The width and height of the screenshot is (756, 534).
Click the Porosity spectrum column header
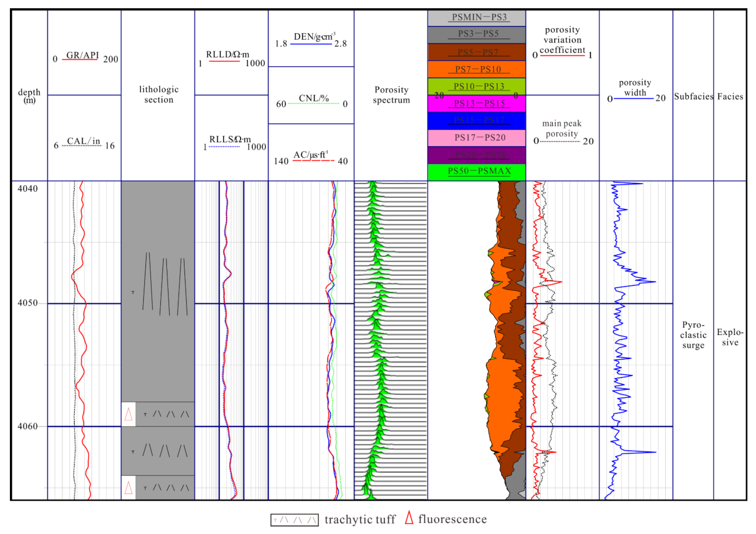point(391,95)
